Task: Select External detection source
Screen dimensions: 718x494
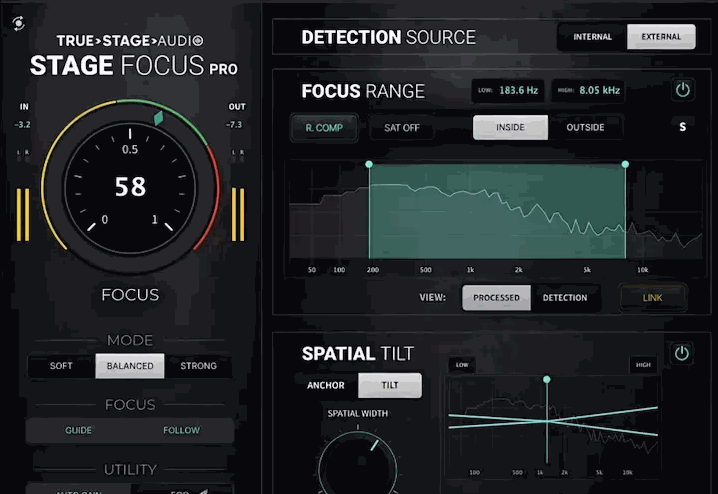Action: tap(661, 37)
